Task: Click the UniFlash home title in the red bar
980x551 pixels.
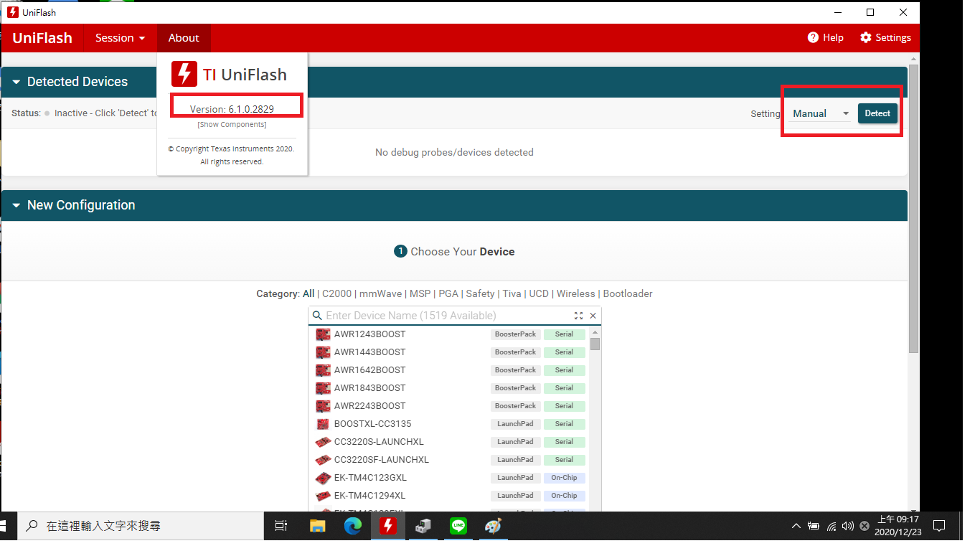Action: pos(42,38)
